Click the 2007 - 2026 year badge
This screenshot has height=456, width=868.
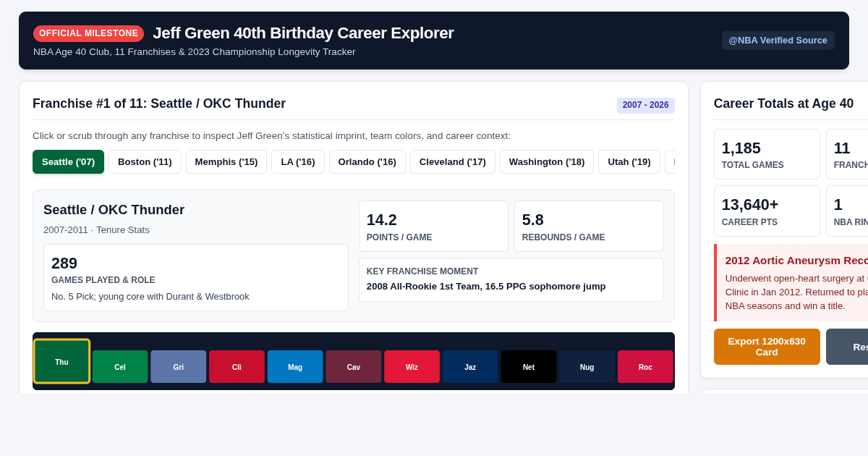(645, 106)
